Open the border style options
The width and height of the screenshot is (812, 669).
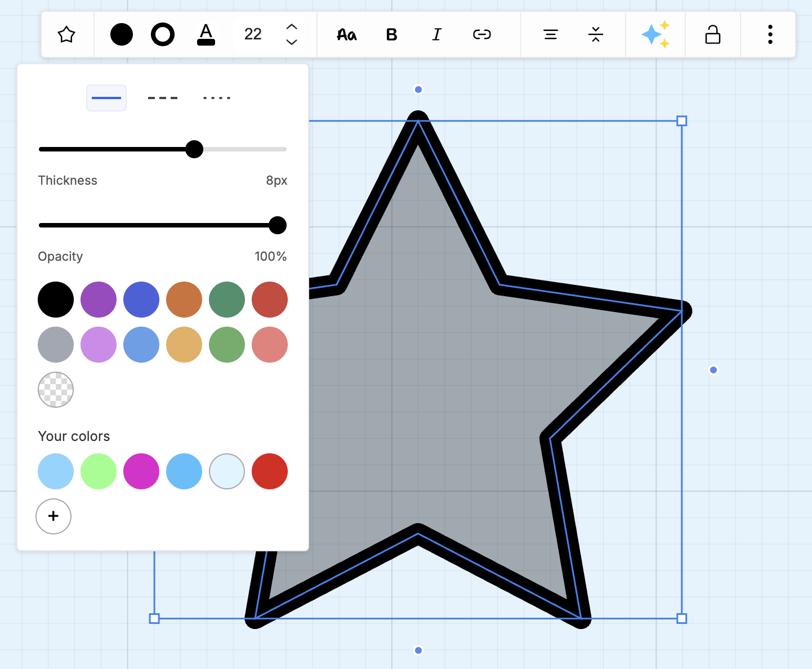point(163,35)
